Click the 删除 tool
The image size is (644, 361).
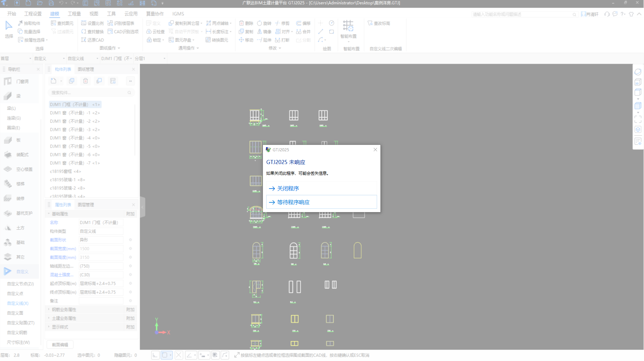(246, 23)
